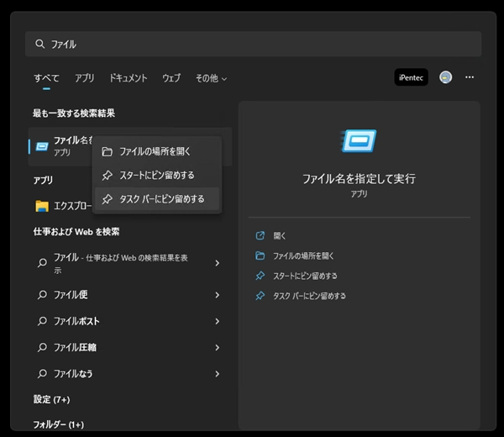Expand the arrow next to ファイルなう
The width and height of the screenshot is (504, 437).
point(218,374)
